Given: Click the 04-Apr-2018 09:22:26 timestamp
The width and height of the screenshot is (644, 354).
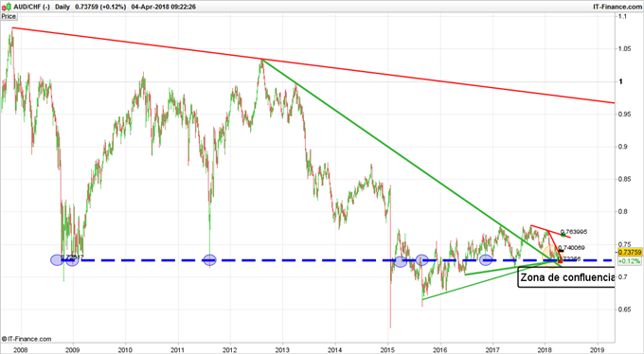Looking at the screenshot, I should coord(164,7).
